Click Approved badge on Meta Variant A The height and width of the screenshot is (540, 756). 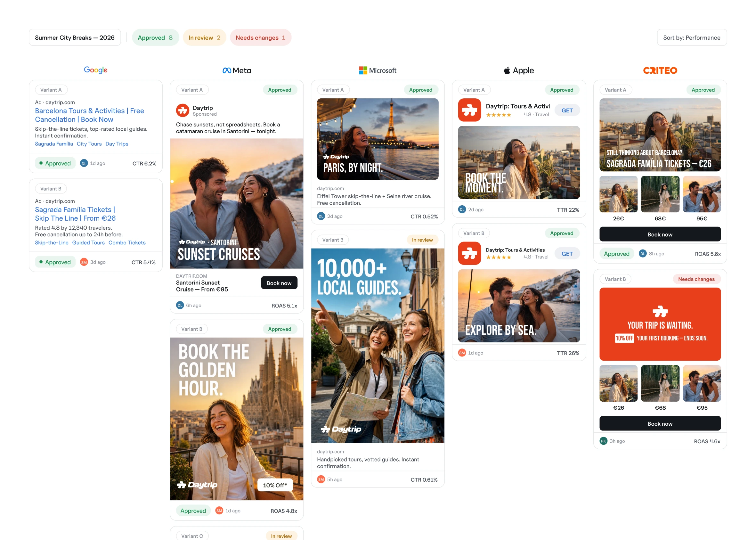tap(280, 90)
